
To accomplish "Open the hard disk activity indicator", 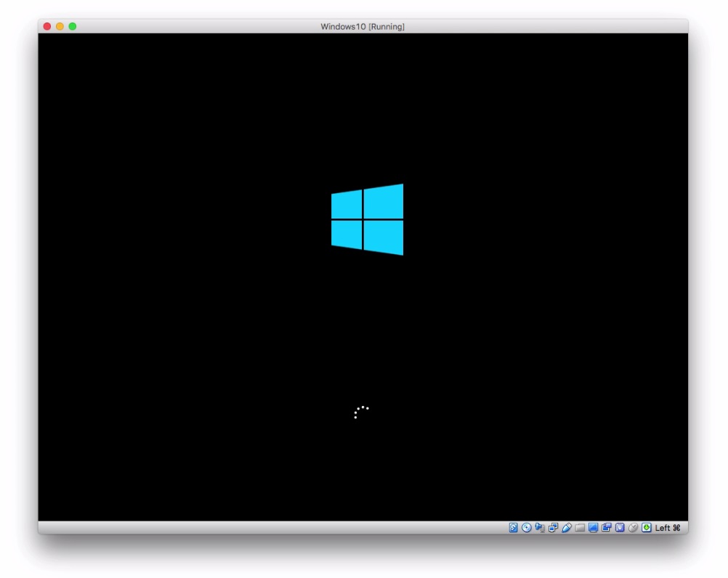I will tap(513, 527).
